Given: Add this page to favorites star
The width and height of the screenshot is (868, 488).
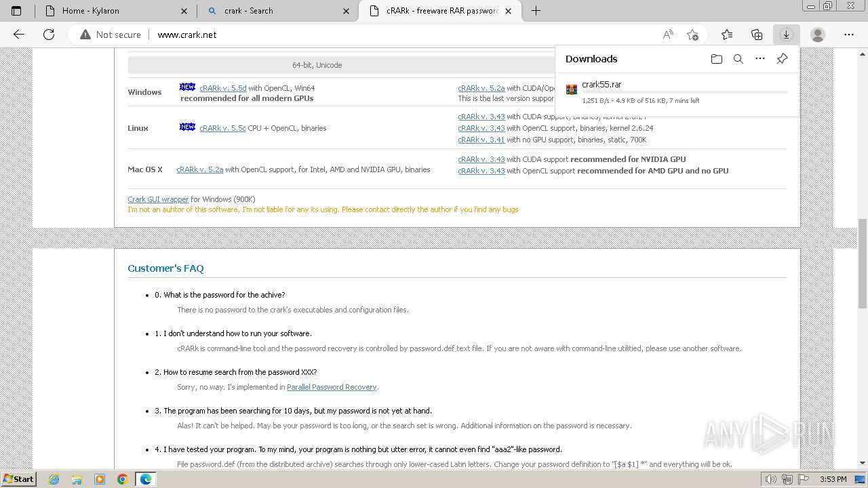Looking at the screenshot, I should click(x=692, y=35).
